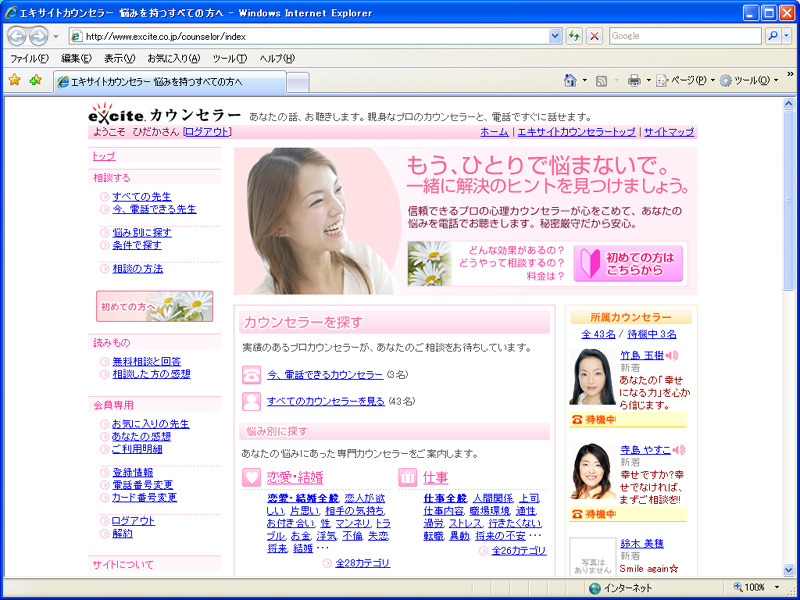This screenshot has width=800, height=600.
Task: Click the zoom 100% magnifier in status bar
Action: click(738, 587)
